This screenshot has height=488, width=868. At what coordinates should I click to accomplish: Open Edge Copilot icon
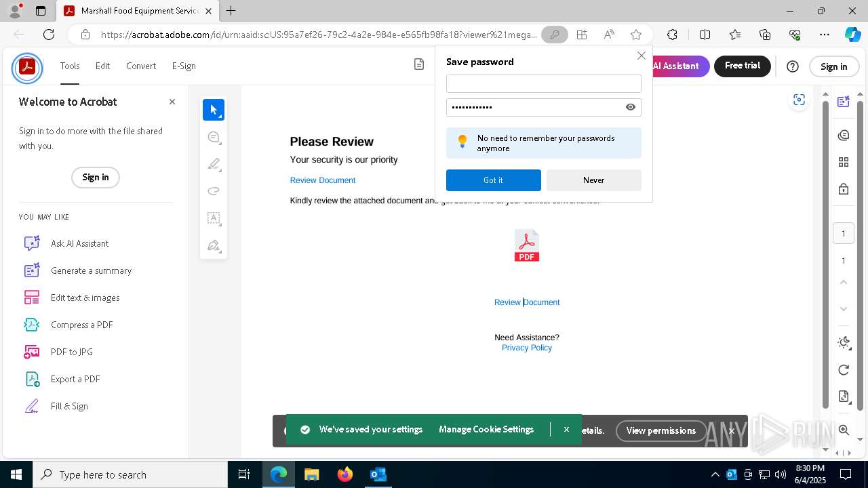(852, 35)
